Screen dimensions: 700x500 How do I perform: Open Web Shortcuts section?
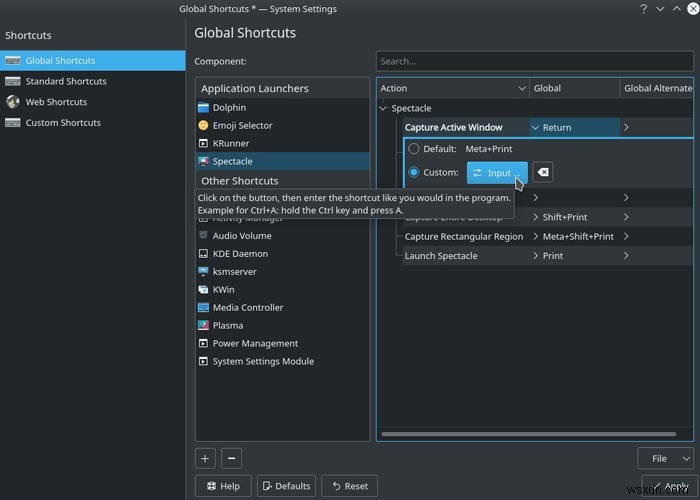92,102
